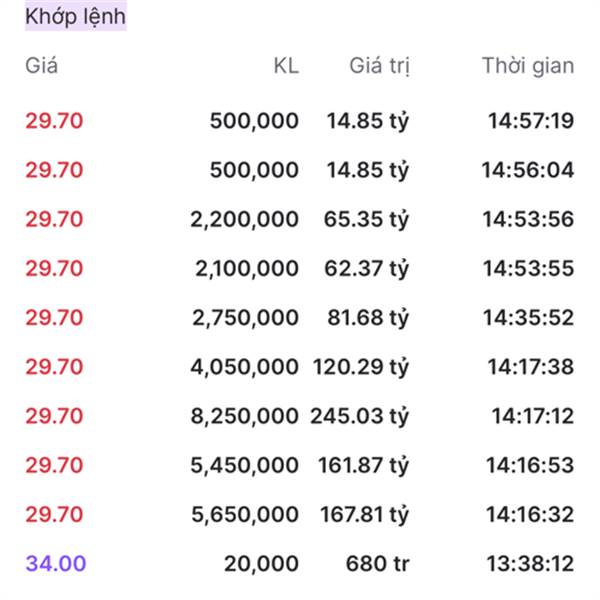Click the purple 34.00 price
Image resolution: width=600 pixels, height=600 pixels.
coord(55,563)
